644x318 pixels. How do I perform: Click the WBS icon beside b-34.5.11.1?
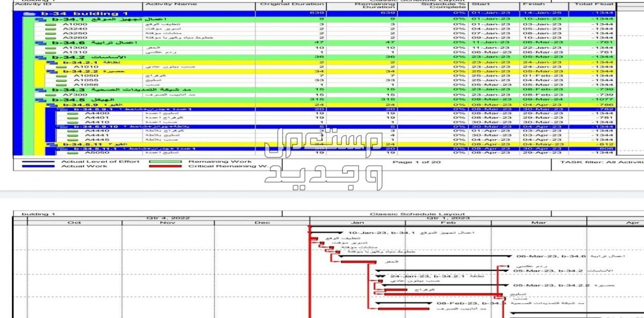point(63,149)
